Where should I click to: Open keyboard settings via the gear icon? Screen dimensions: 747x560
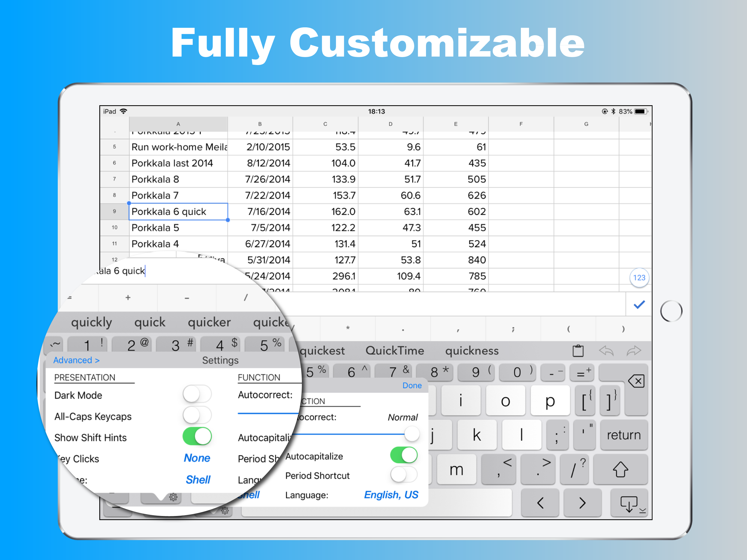[x=173, y=497]
